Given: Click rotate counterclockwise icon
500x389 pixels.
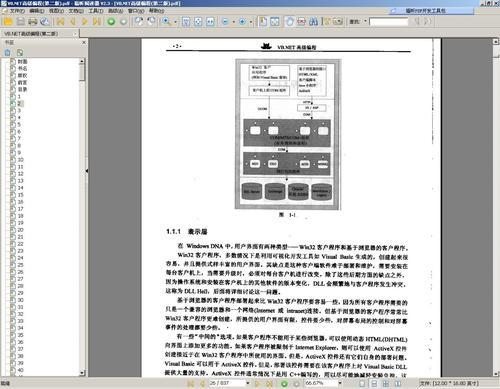Looking at the screenshot, I should tap(139, 22).
